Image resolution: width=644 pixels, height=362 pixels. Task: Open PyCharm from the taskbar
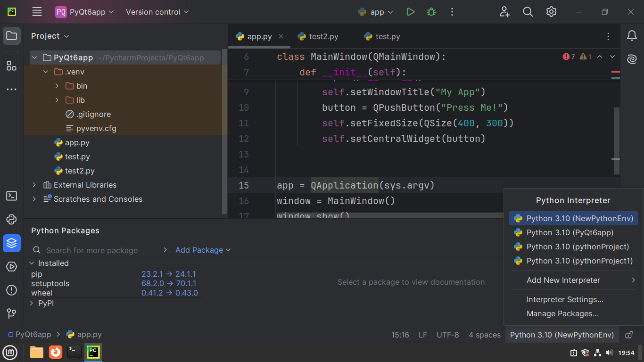pyautogui.click(x=93, y=352)
